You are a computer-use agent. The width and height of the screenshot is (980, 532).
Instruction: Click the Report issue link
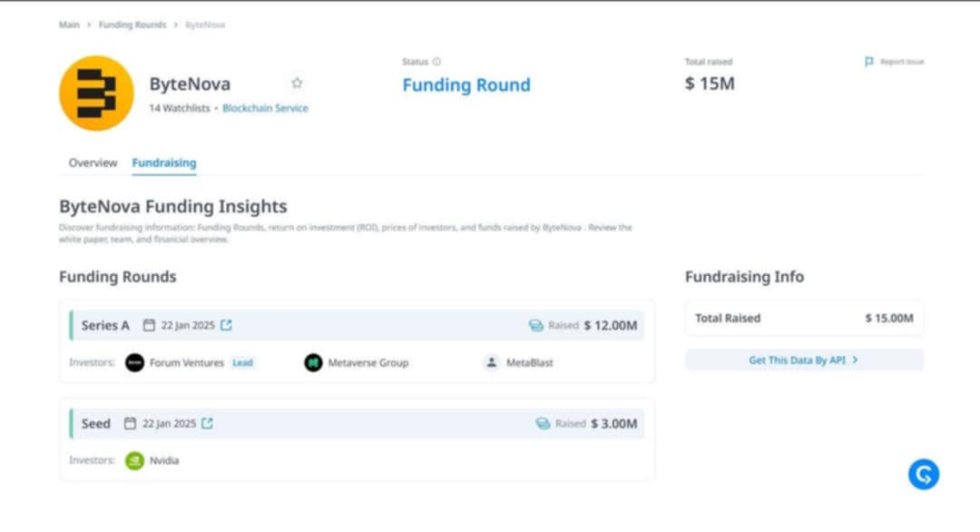click(902, 61)
